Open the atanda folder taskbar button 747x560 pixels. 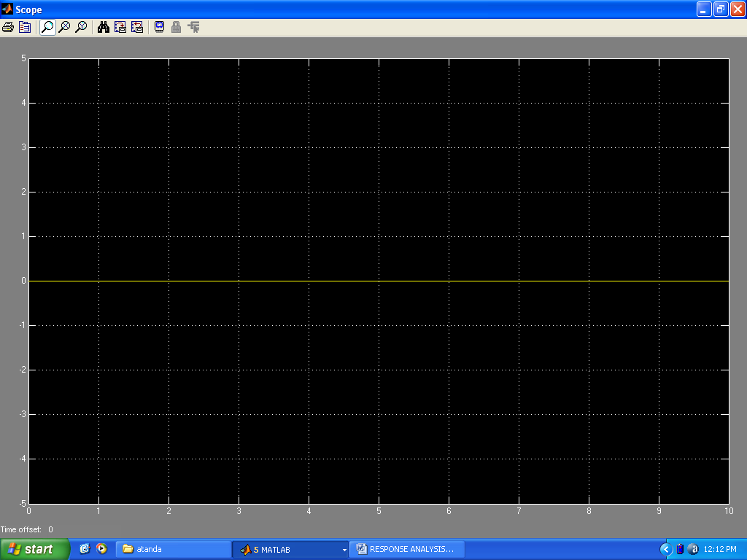coord(171,549)
